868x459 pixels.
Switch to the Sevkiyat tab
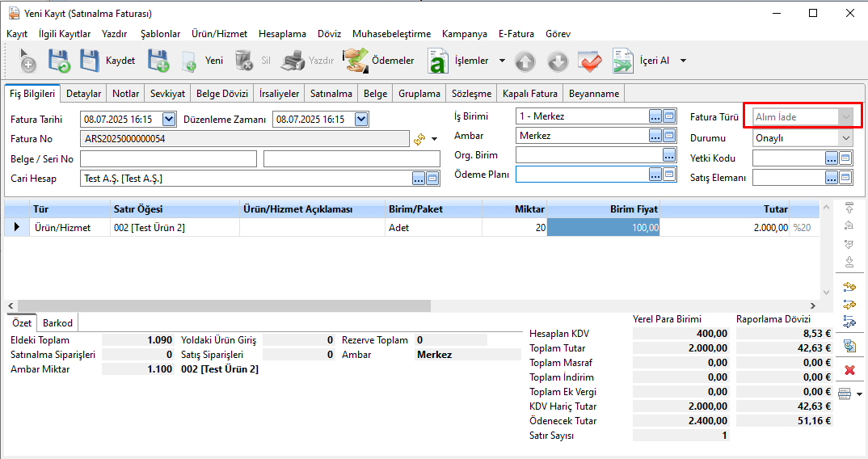pos(167,94)
